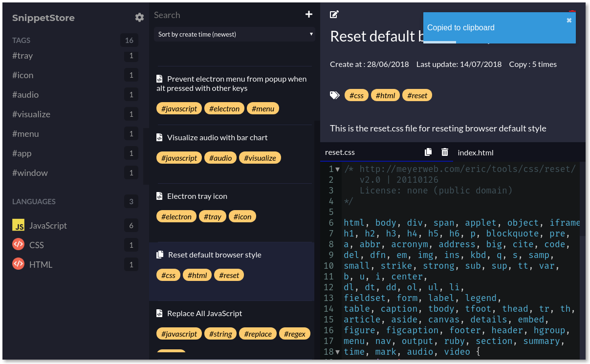Click the TAGS count badge showing 16

click(129, 40)
